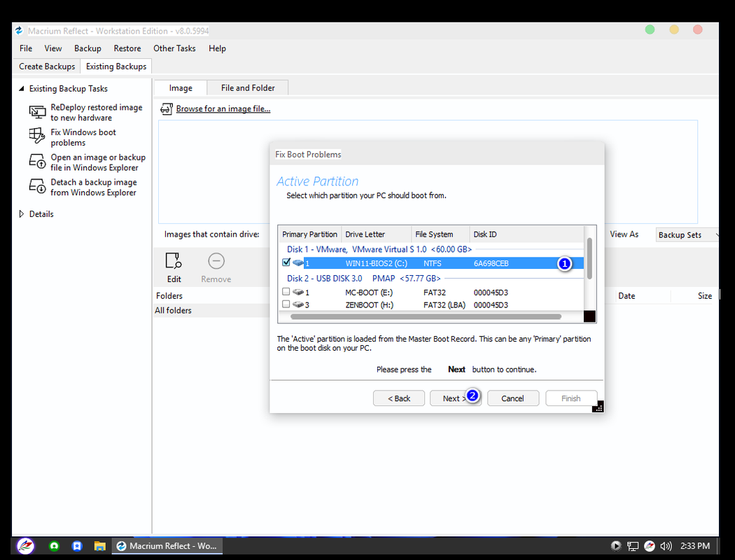Click the Size column header

(704, 296)
